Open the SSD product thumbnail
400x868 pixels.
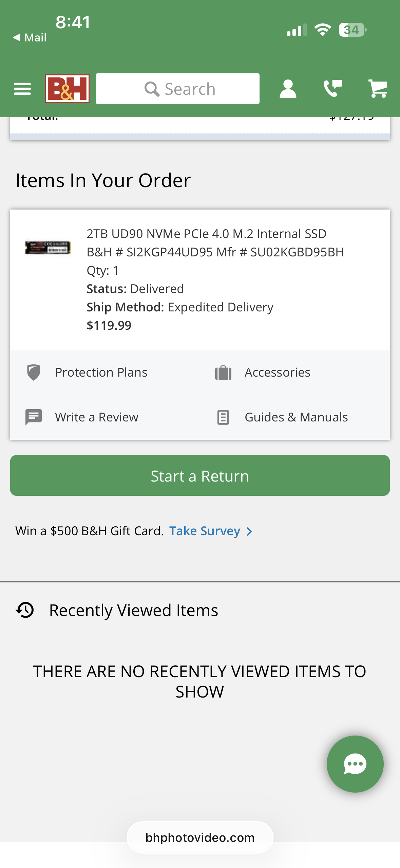click(48, 248)
